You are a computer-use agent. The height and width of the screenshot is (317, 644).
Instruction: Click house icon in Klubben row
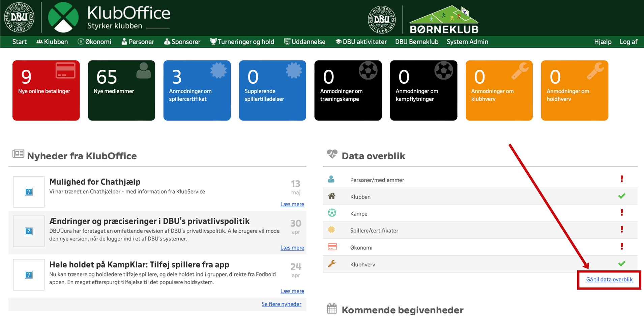[332, 196]
